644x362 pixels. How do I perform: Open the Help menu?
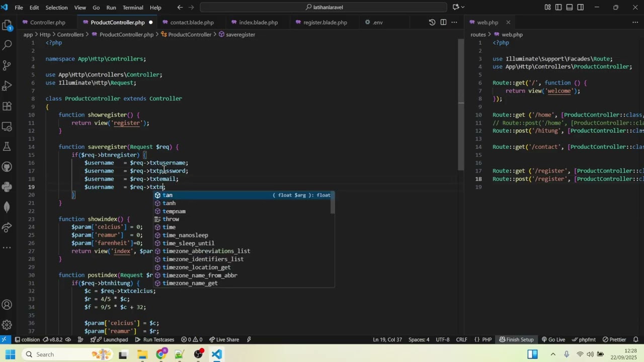(155, 8)
